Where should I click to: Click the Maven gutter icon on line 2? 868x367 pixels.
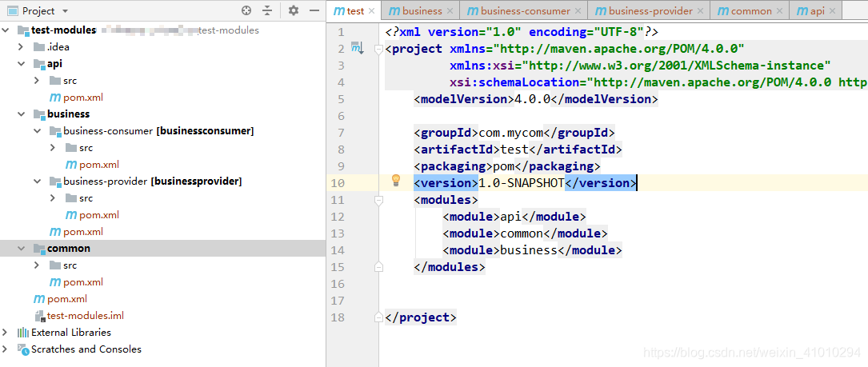click(x=357, y=49)
